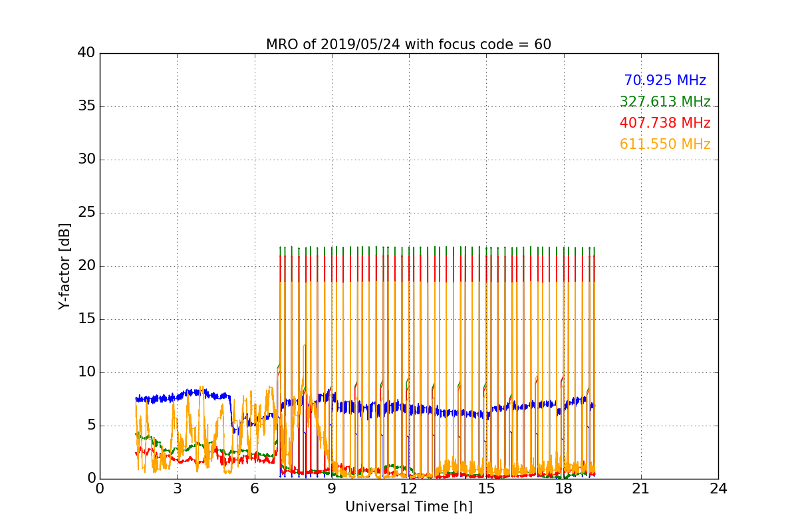The image size is (798, 532).
Task: Select the 70.925 MHz legend label
Action: pyautogui.click(x=665, y=80)
